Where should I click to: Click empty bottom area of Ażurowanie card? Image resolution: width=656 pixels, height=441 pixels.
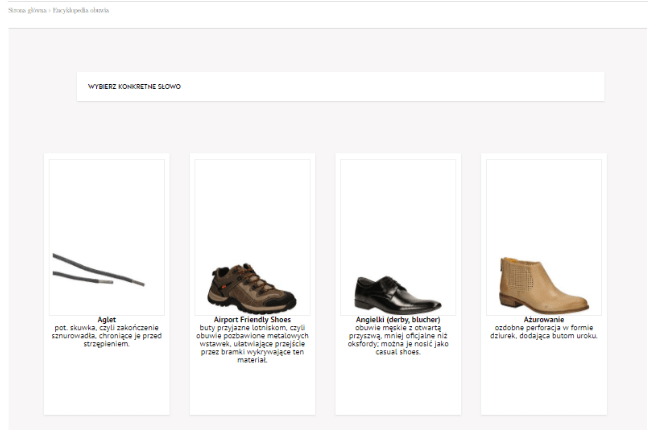coord(543,379)
